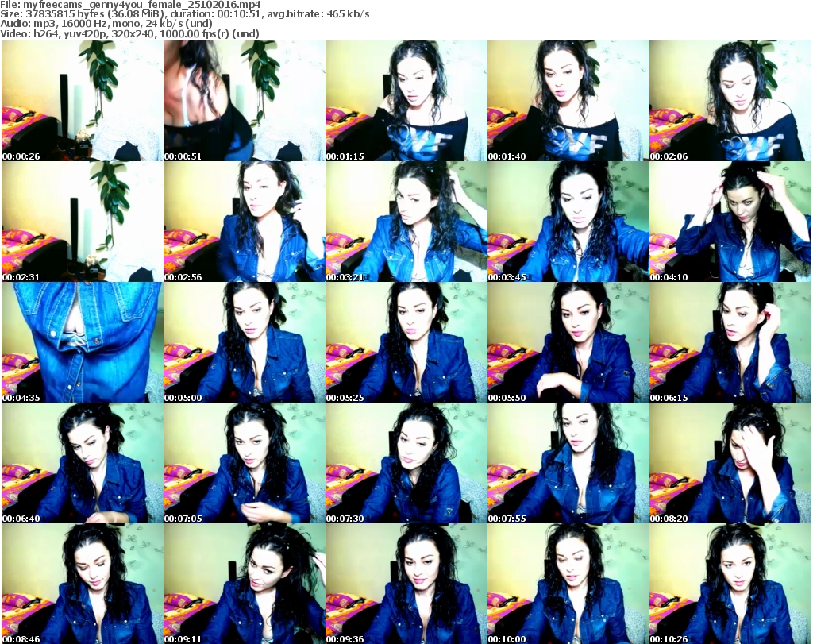
Task: Select the thumbnail timestamped 00:04:35
Action: tap(82, 343)
